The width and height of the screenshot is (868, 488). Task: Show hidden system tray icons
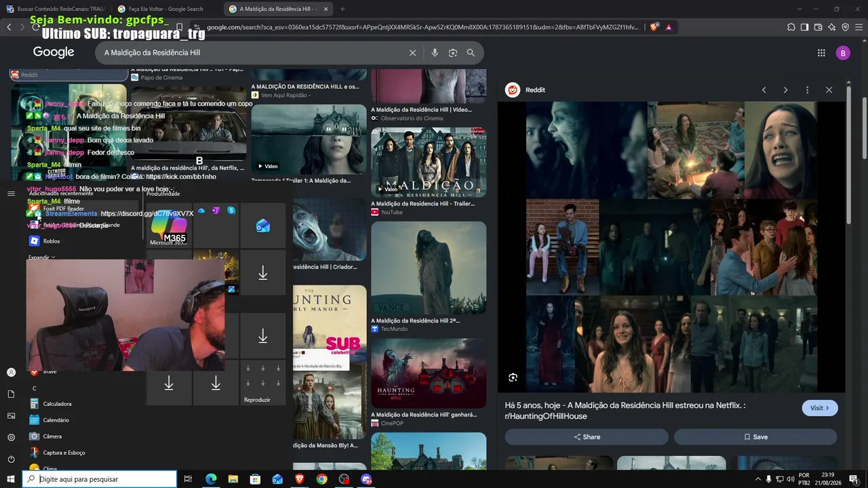pyautogui.click(x=757, y=479)
